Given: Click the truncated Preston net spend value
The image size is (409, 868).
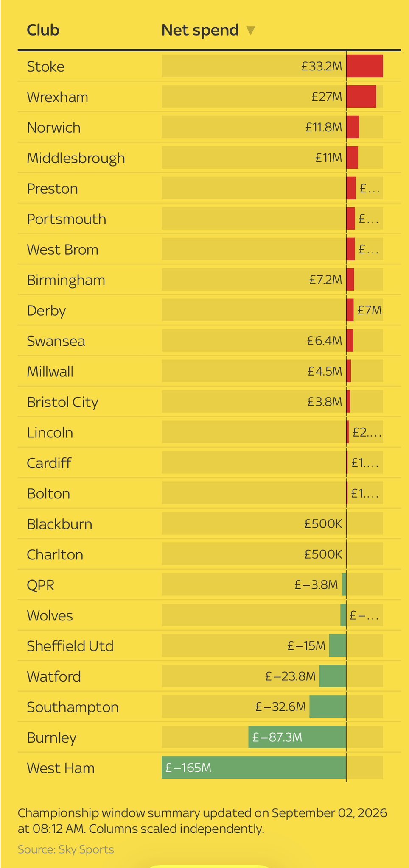Looking at the screenshot, I should (369, 188).
